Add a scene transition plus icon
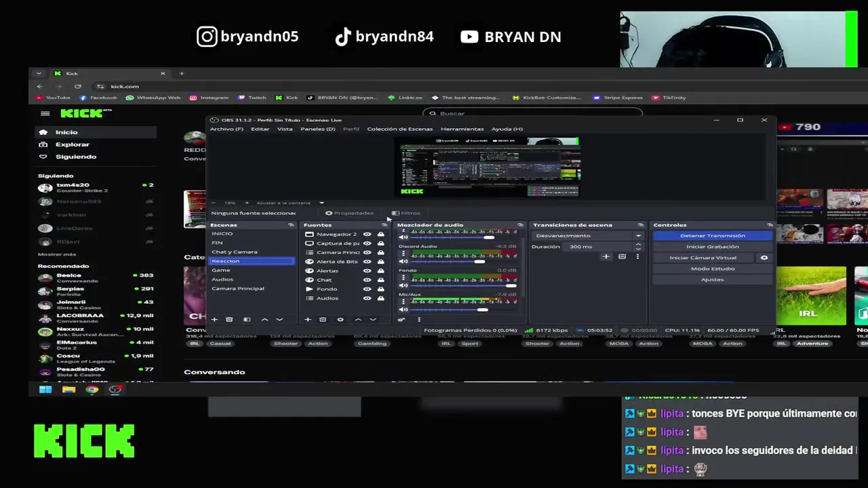868x488 pixels. 606,257
